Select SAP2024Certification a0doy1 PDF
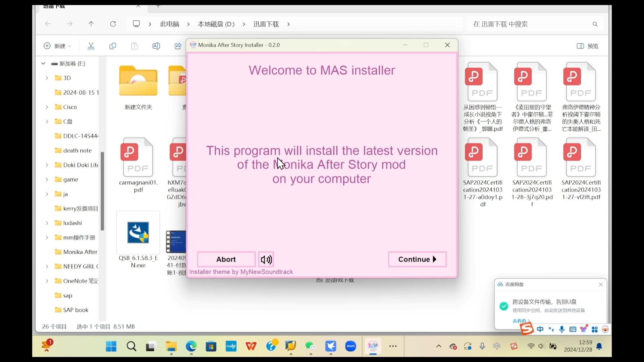Image resolution: width=644 pixels, height=362 pixels. (483, 172)
